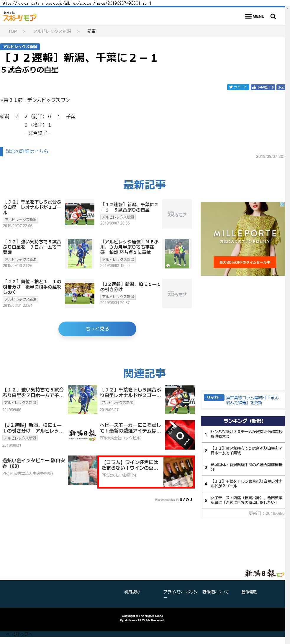Click the もっと見る button
Viewport: 290px width, 644px height.
coord(97,329)
